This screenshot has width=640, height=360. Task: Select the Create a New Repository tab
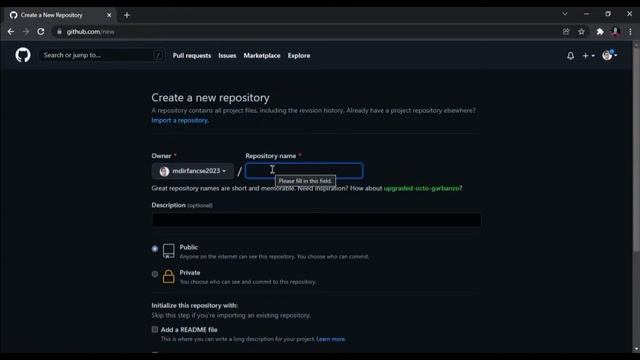click(60, 15)
